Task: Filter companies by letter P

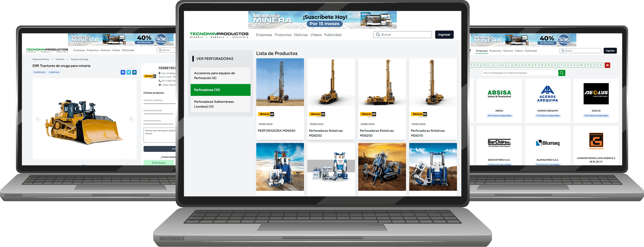Action: point(536,65)
